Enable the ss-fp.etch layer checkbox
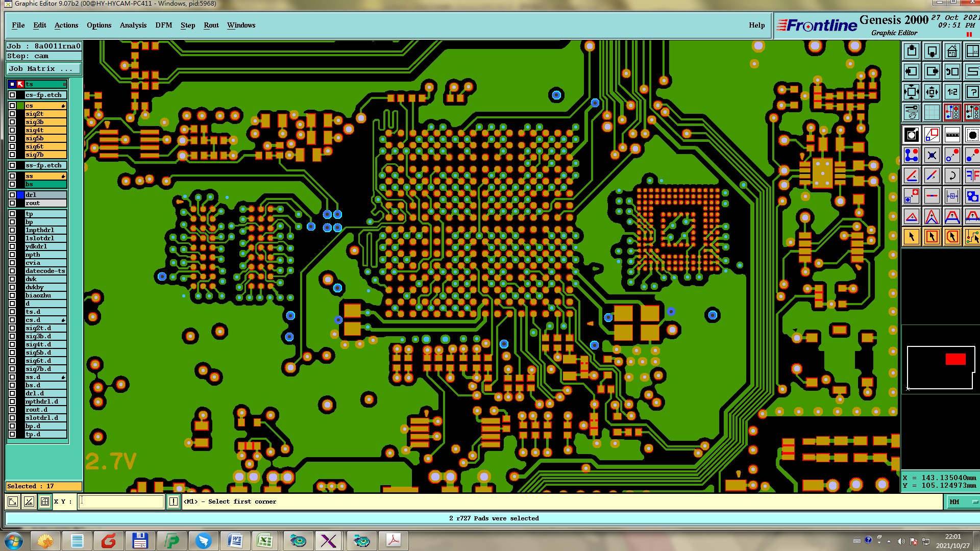980x551 pixels. pos(12,165)
